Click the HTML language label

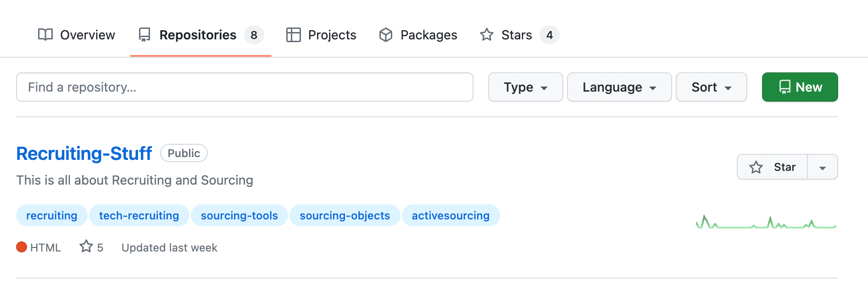[45, 248]
